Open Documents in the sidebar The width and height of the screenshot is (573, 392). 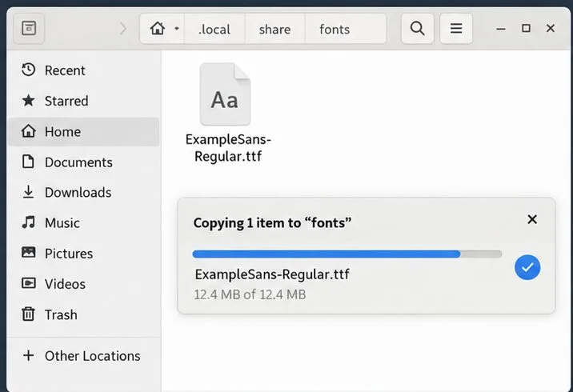tap(84, 162)
